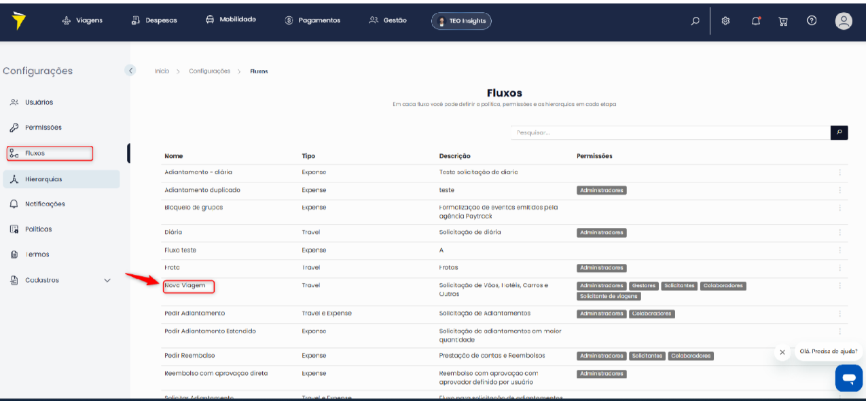The image size is (868, 401).
Task: Go to Permissões in the sidebar
Action: pos(36,128)
